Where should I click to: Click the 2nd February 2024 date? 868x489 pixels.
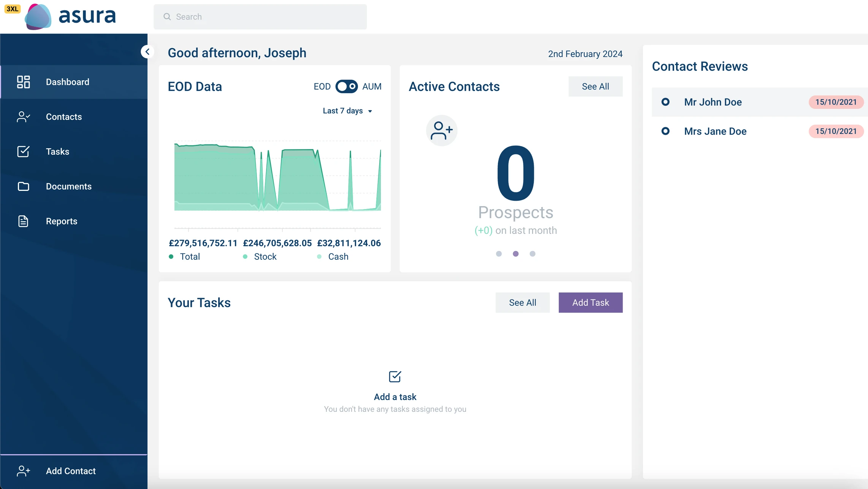(x=585, y=54)
